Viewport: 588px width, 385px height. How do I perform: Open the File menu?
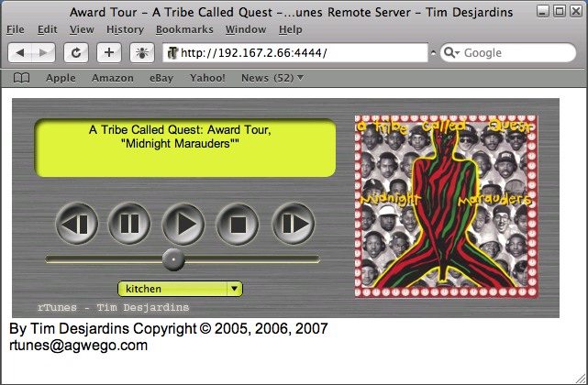[16, 29]
